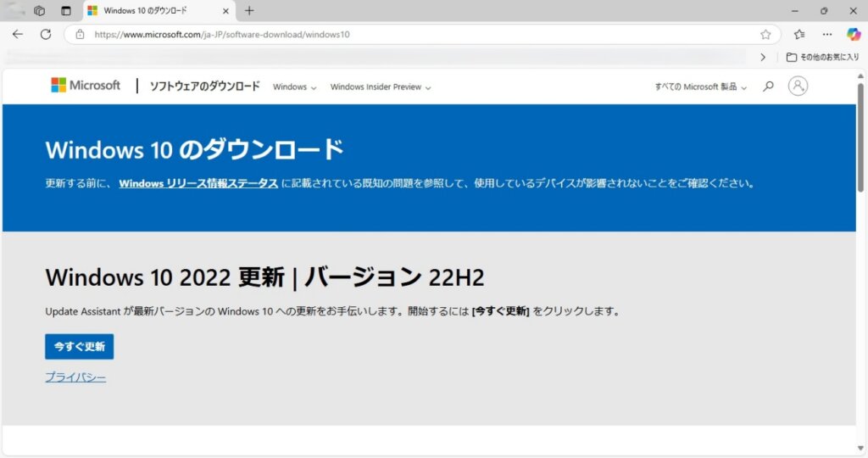Screen dimensions: 868x458
Task: Open the Workspaces icon in title bar
Action: [39, 10]
